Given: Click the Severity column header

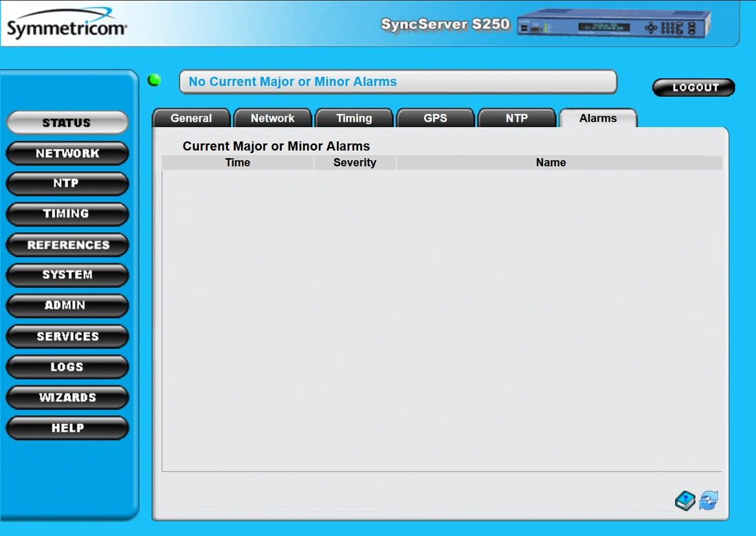Looking at the screenshot, I should click(x=355, y=162).
